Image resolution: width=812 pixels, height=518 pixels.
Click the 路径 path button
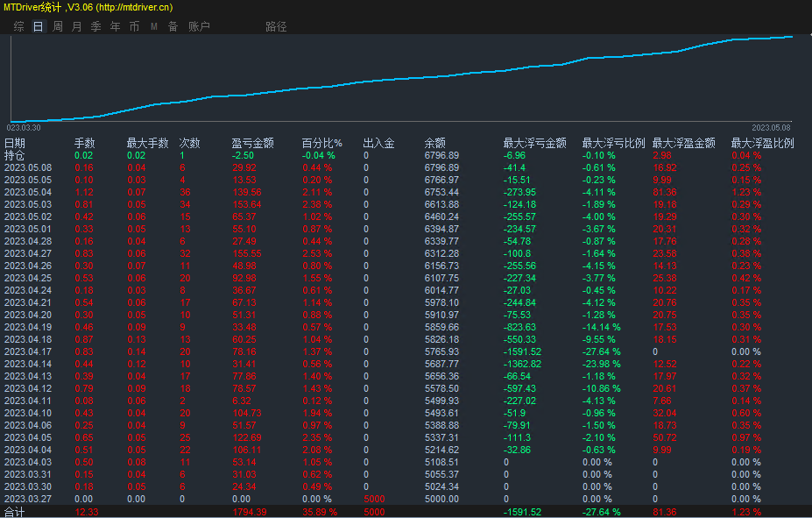pos(276,26)
